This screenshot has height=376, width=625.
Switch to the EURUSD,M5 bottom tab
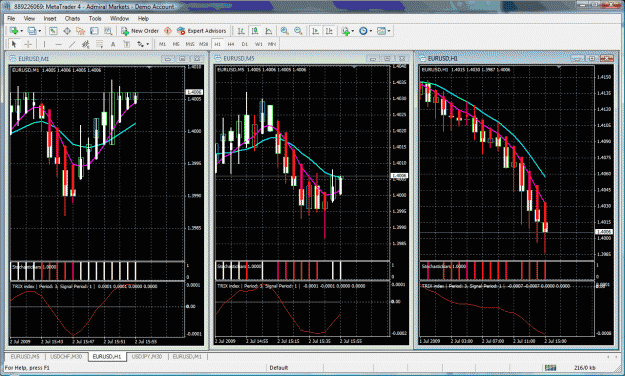tap(25, 356)
